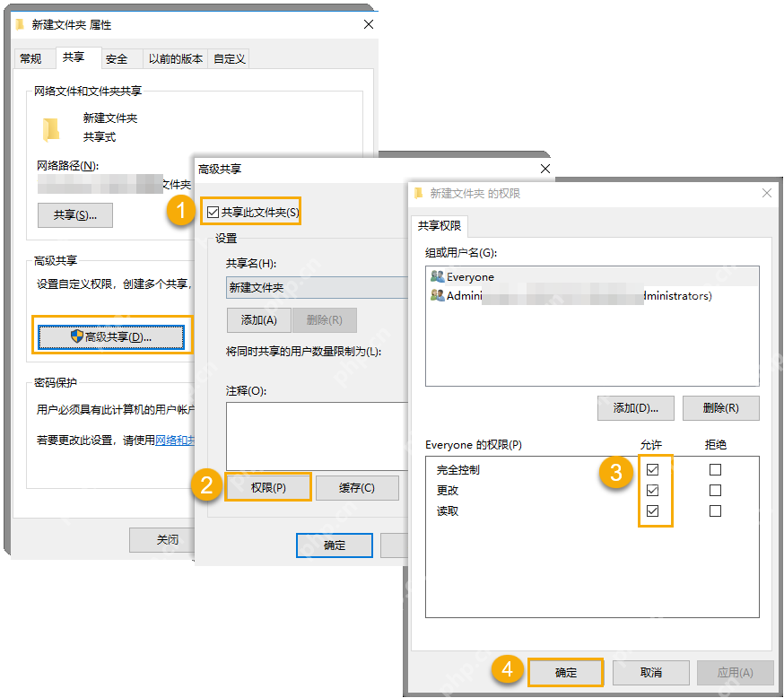784x698 pixels.
Task: Click 缓存(C) button
Action: 357,487
